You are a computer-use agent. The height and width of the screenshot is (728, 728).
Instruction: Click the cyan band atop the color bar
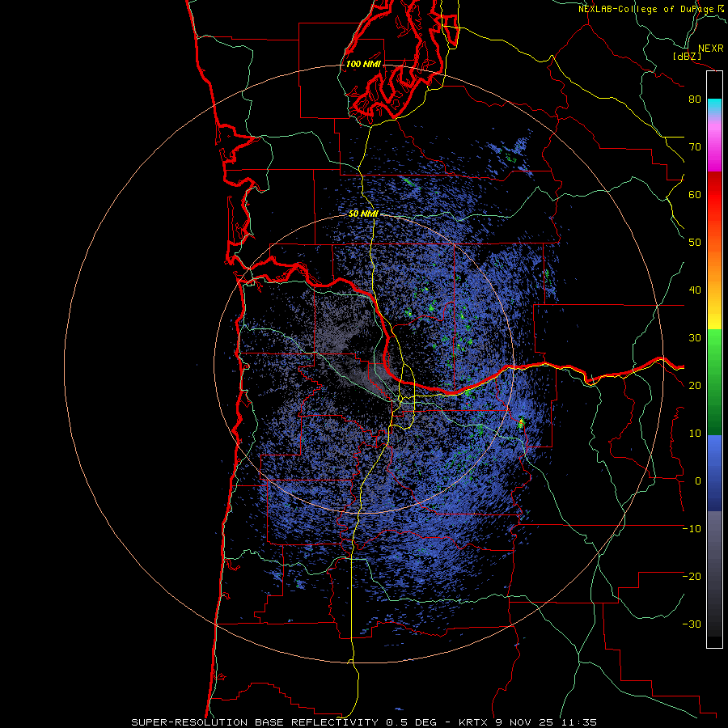pos(714,105)
